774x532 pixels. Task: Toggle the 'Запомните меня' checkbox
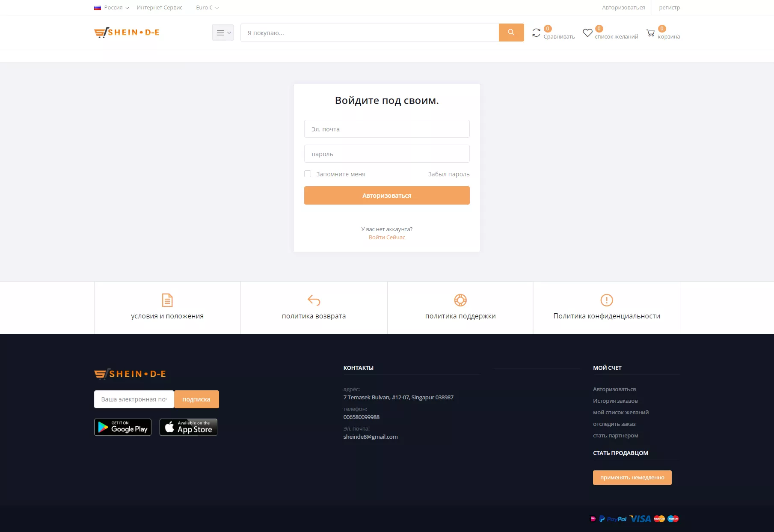tap(308, 174)
